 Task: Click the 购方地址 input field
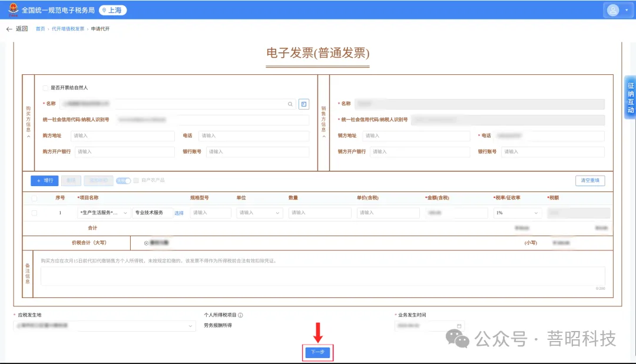coord(122,136)
